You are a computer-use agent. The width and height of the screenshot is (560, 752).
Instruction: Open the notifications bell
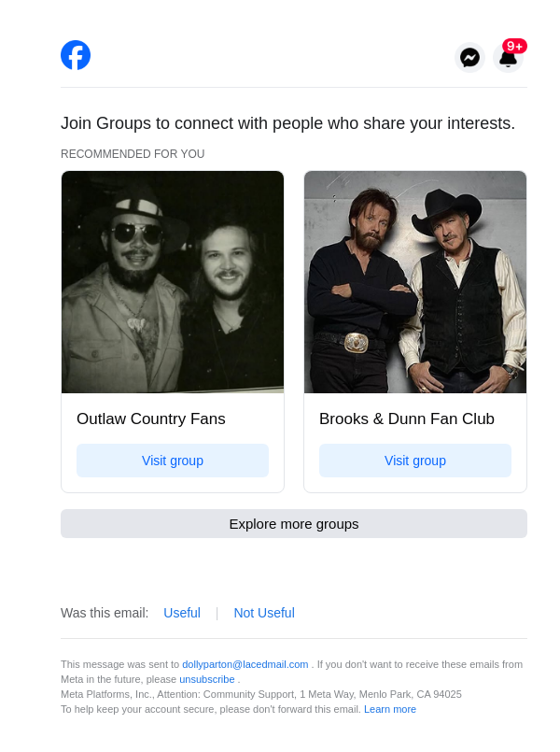coord(508,60)
